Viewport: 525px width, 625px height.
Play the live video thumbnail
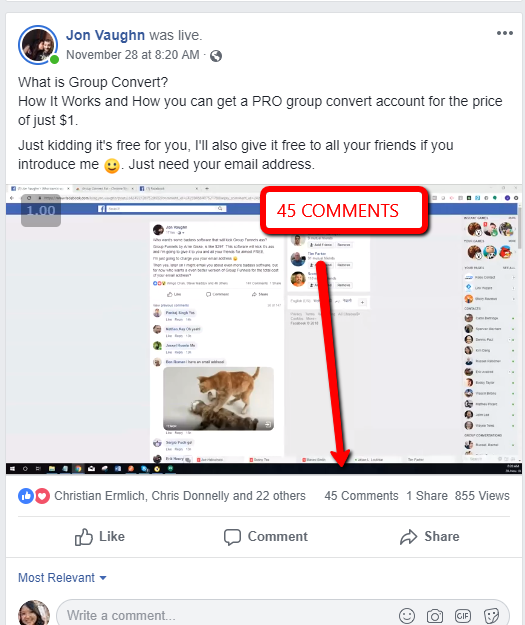(x=264, y=329)
